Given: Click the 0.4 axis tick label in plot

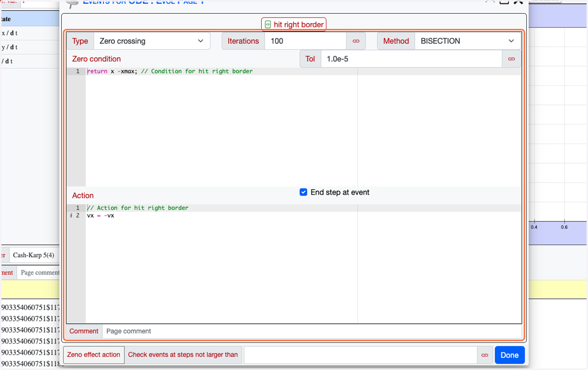Looking at the screenshot, I should [534, 227].
